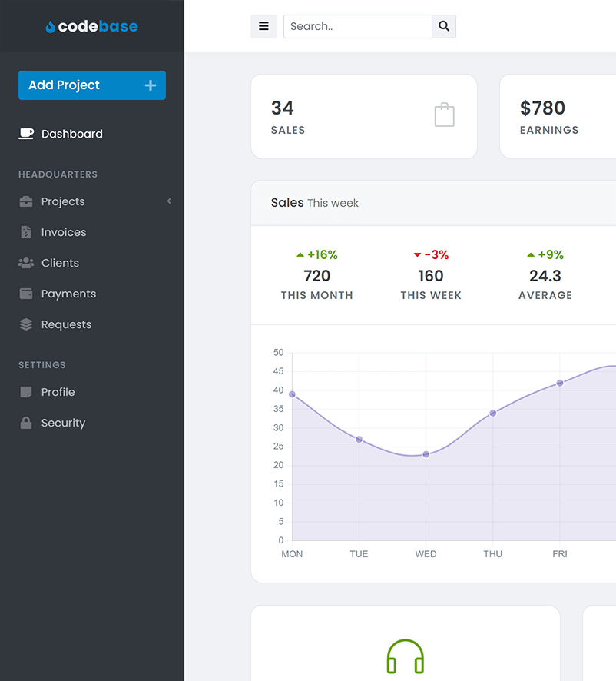616x681 pixels.
Task: Open the Requests menu item
Action: tap(66, 324)
